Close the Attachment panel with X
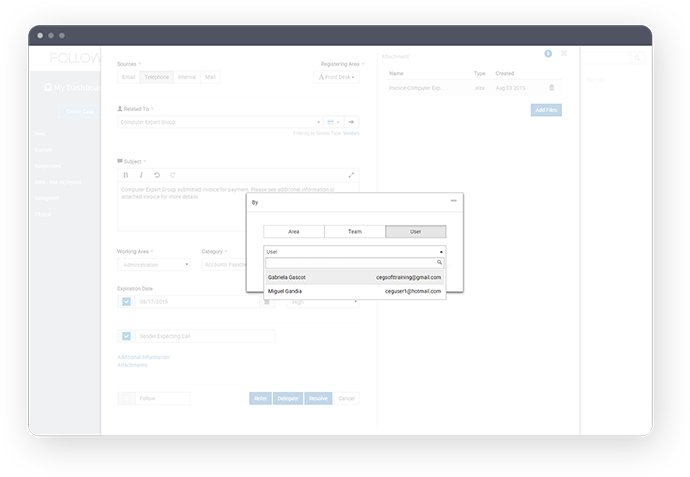This screenshot has height=477, width=690. click(x=564, y=53)
